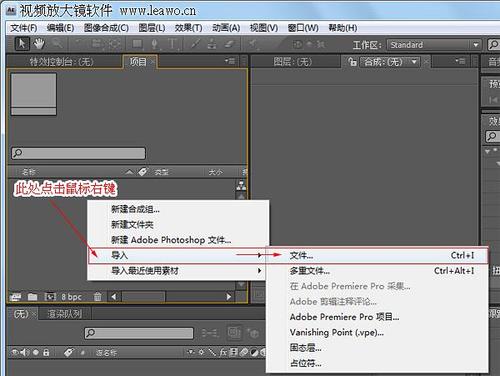Open the 合成:(无) viewer dropdown arrow
Screen dimensions: 500x376
[414, 62]
